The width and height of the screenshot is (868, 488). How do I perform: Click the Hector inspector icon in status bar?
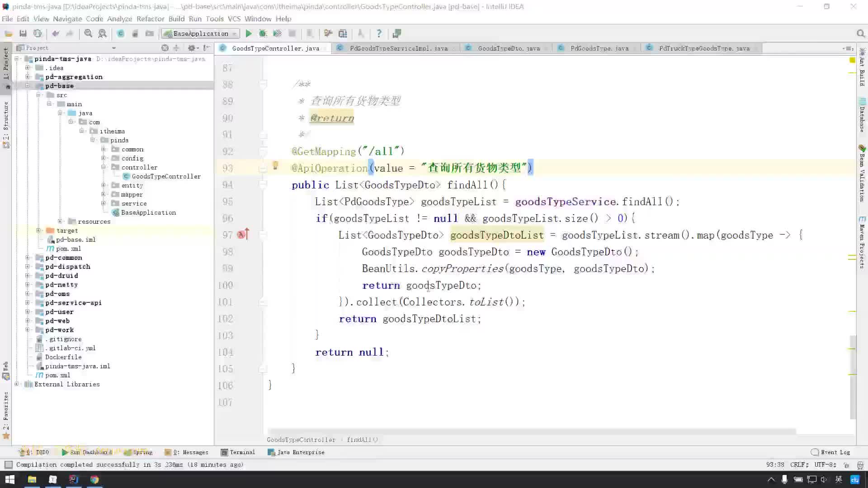[860, 465]
